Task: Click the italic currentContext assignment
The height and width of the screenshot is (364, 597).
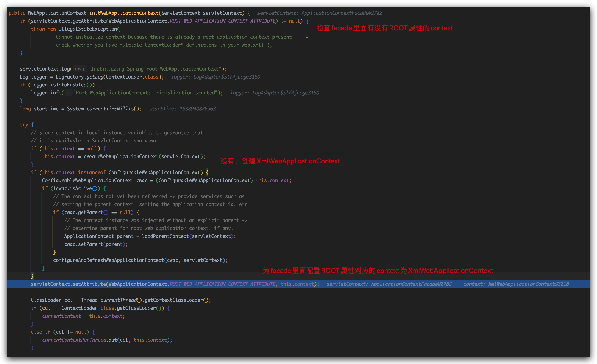Action: 62,316
